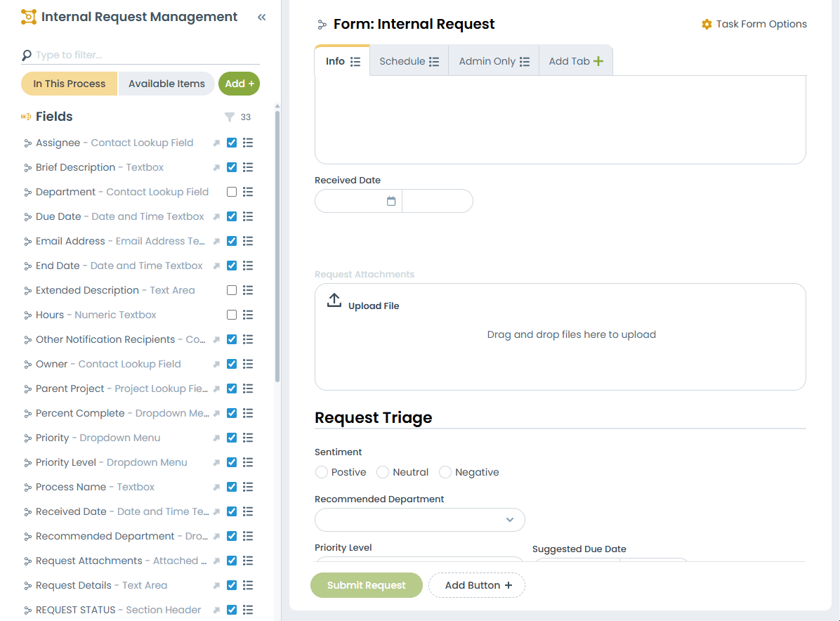
Task: Uncheck the Request Attachments field checkbox
Action: click(x=232, y=561)
